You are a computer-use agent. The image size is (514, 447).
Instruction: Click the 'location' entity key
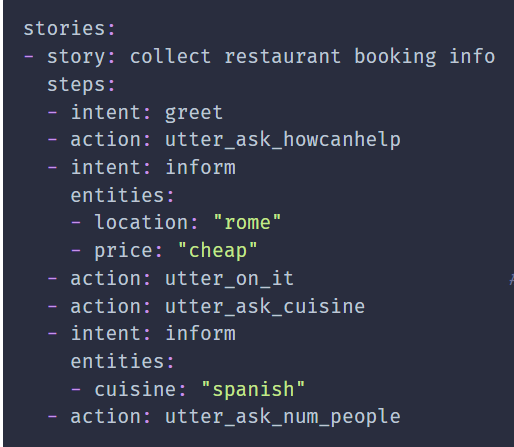coord(142,223)
